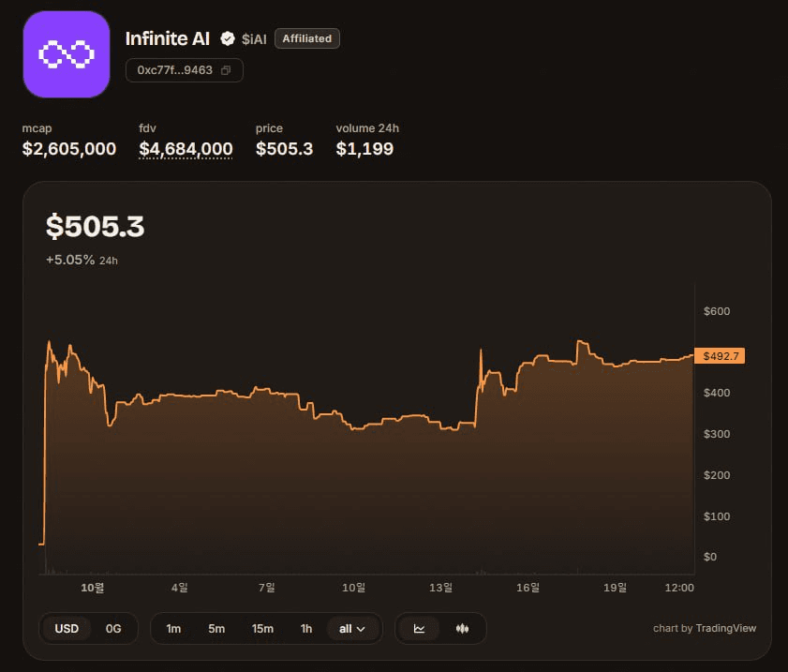
Task: Click the 16일 date label
Action: pyautogui.click(x=528, y=588)
